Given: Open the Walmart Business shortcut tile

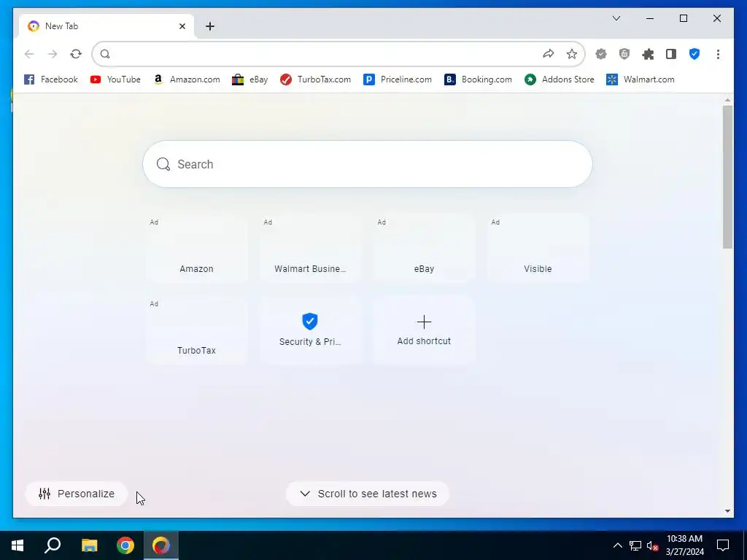Looking at the screenshot, I should 310,248.
